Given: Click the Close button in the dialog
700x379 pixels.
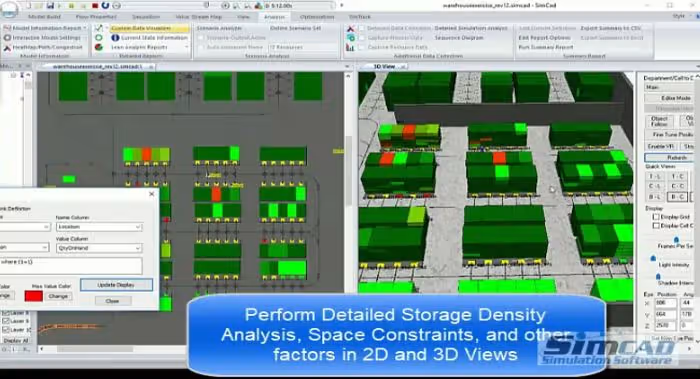Looking at the screenshot, I should [x=112, y=301].
